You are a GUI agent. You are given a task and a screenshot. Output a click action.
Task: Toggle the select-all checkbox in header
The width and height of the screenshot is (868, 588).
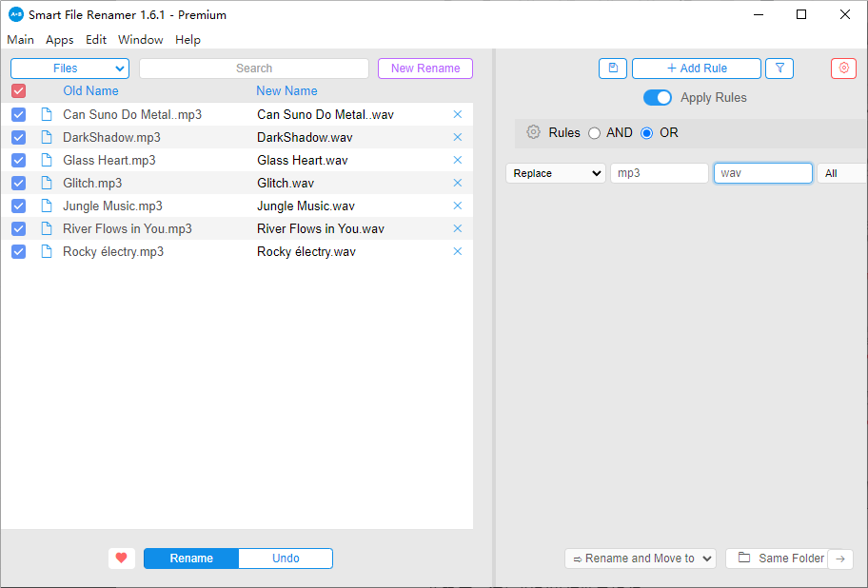tap(19, 91)
